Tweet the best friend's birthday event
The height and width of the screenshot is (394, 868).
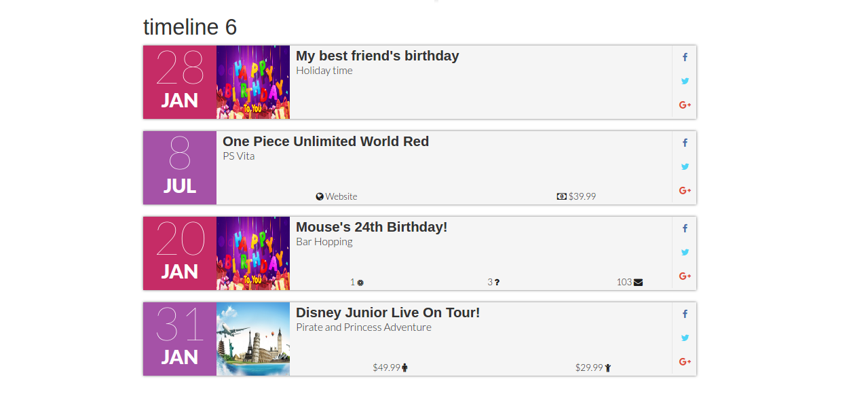click(685, 81)
